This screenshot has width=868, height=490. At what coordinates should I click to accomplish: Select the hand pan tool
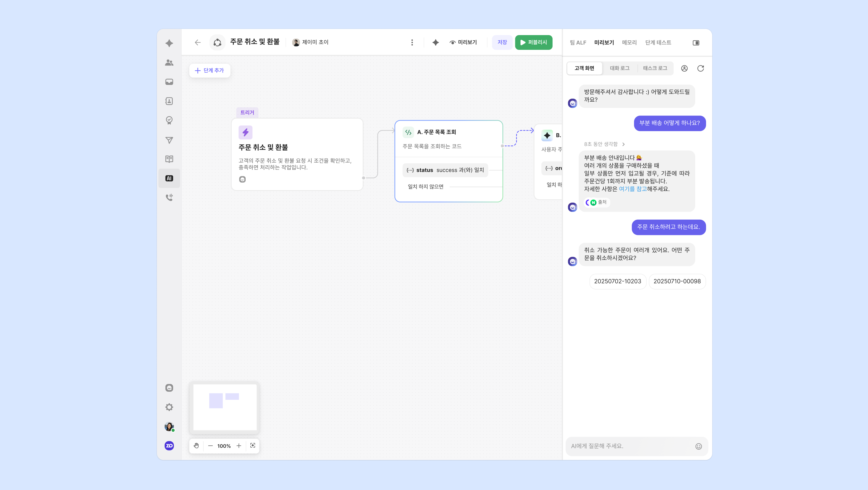(196, 446)
